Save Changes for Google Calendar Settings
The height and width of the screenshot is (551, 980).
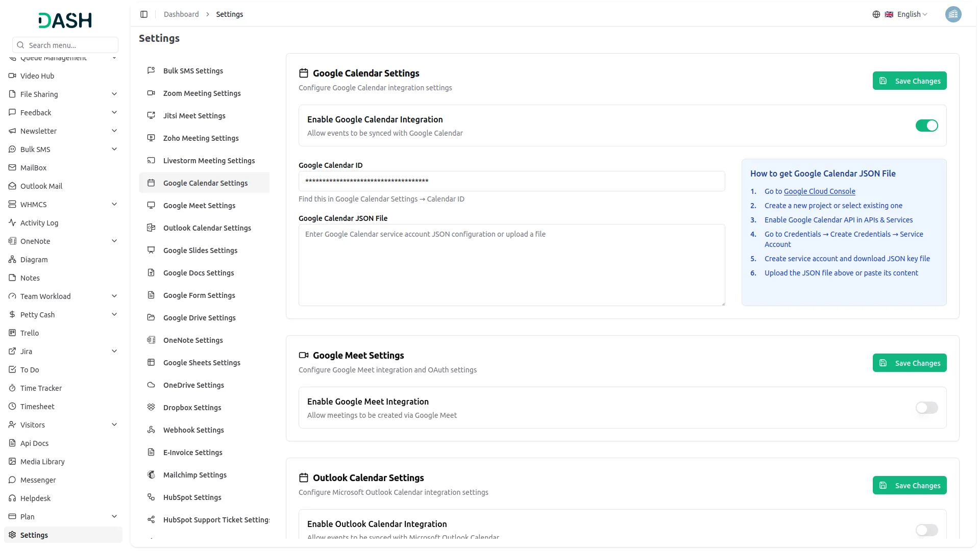click(909, 81)
